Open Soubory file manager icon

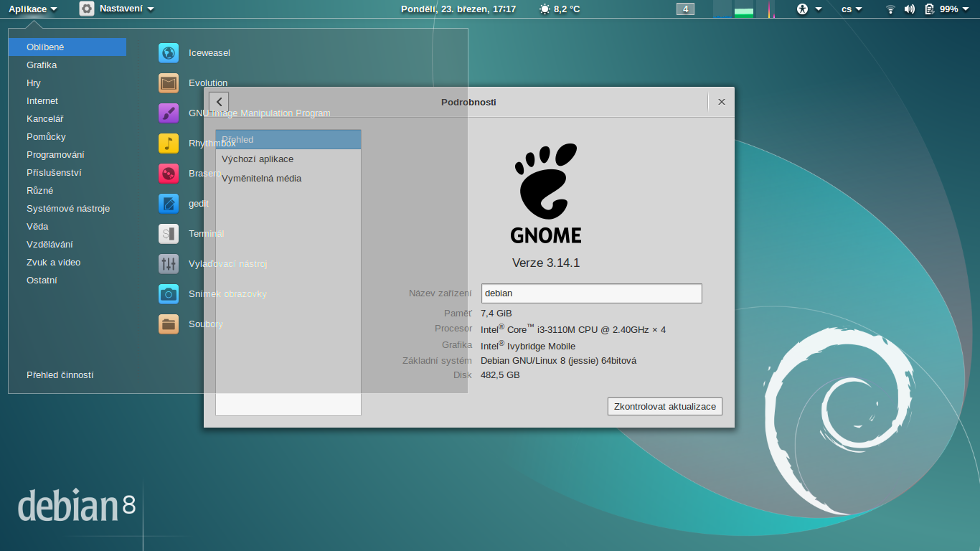[169, 324]
